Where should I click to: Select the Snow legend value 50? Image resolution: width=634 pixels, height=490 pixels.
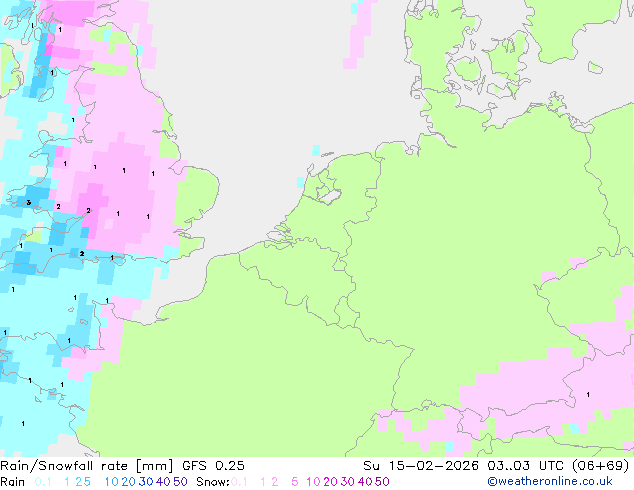[383, 482]
